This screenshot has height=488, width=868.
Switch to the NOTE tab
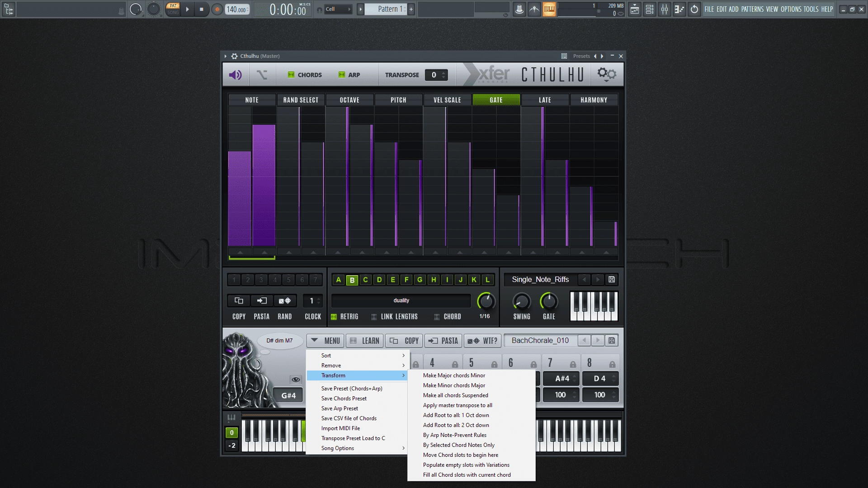tap(252, 100)
